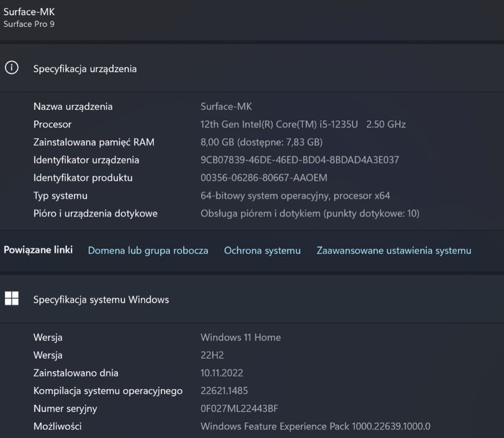Select the 00356-06286-80667-AAOEM product ID
Image resolution: width=504 pixels, height=438 pixels.
[x=264, y=178]
